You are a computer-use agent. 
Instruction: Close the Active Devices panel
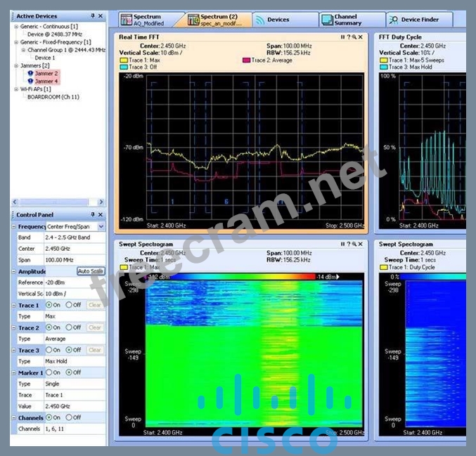pyautogui.click(x=100, y=16)
